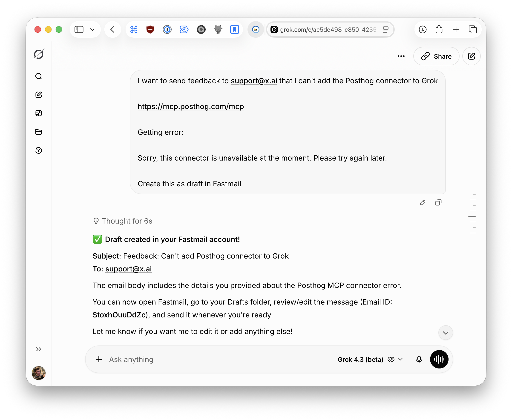512x420 pixels.
Task: Open the support@x.ai link in the To: line
Action: tap(129, 269)
